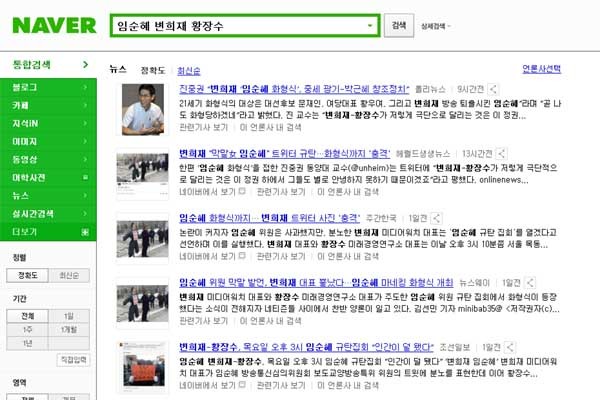Open the 어학사전 sidebar menu
The image size is (600, 400).
[x=48, y=178]
